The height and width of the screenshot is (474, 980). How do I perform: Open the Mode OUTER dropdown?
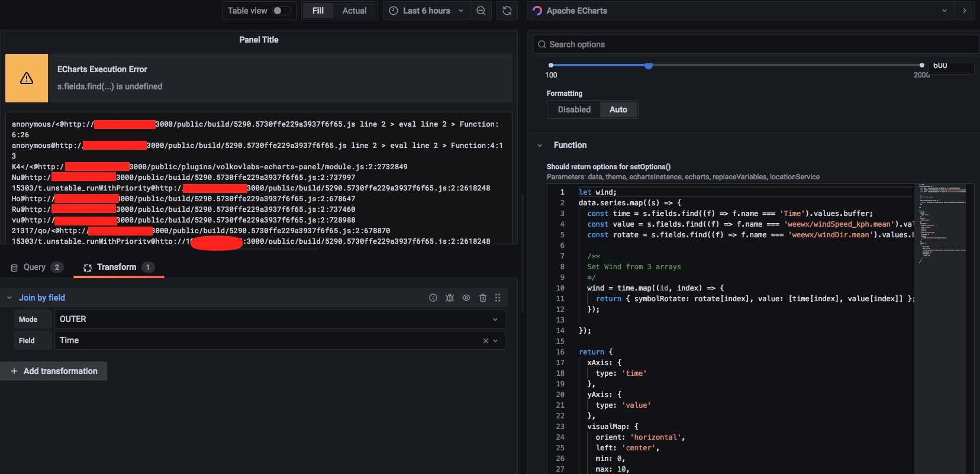pos(279,319)
